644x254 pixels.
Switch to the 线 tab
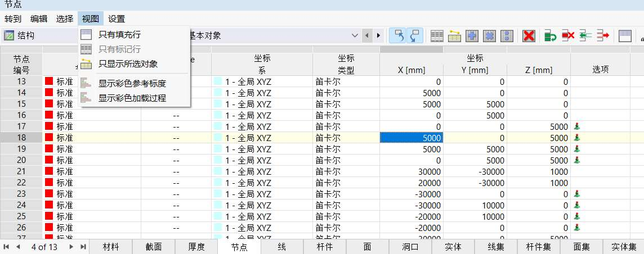coord(281,247)
